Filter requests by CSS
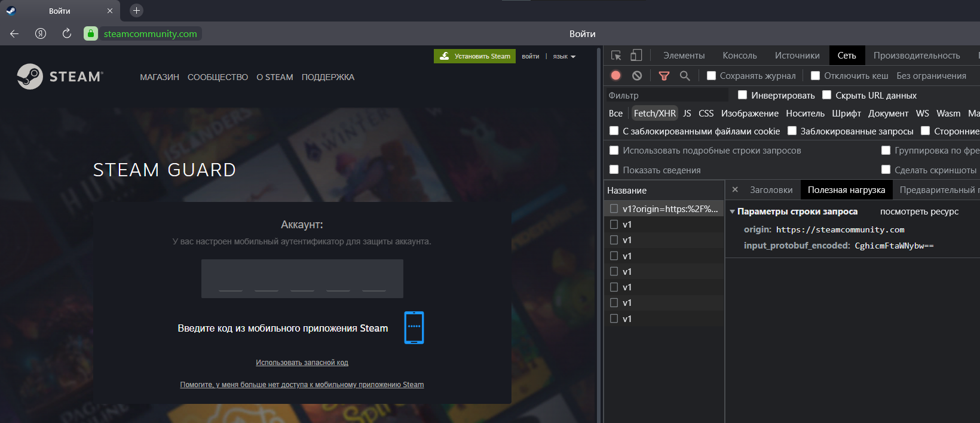Image resolution: width=980 pixels, height=423 pixels. (x=706, y=114)
